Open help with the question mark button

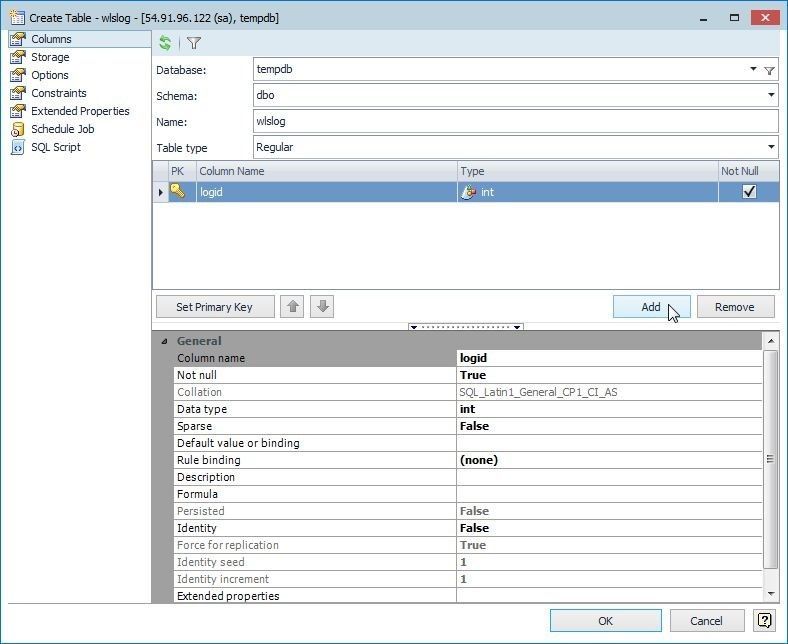click(x=764, y=620)
